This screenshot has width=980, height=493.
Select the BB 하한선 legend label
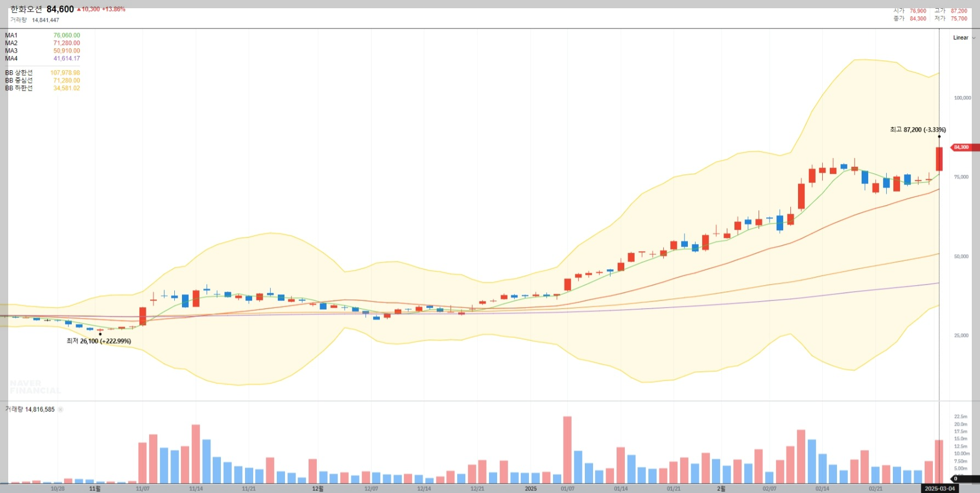(19, 88)
